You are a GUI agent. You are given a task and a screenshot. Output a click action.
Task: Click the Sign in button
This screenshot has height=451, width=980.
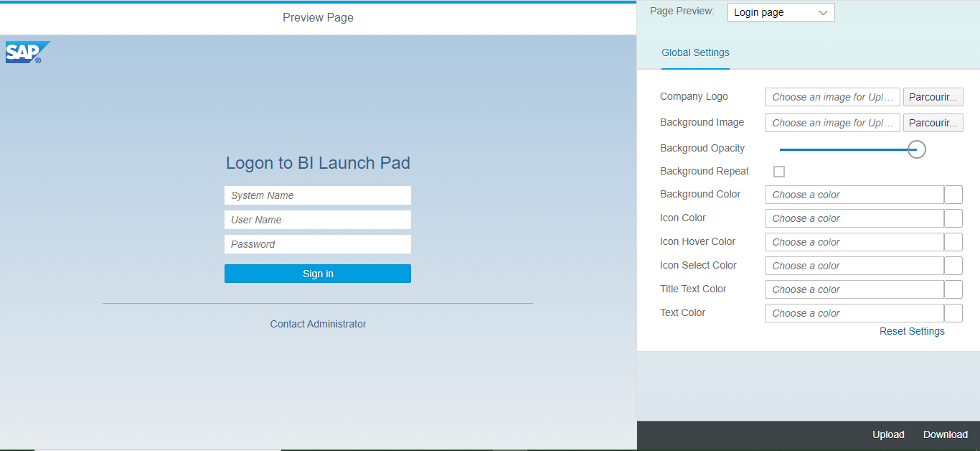318,274
